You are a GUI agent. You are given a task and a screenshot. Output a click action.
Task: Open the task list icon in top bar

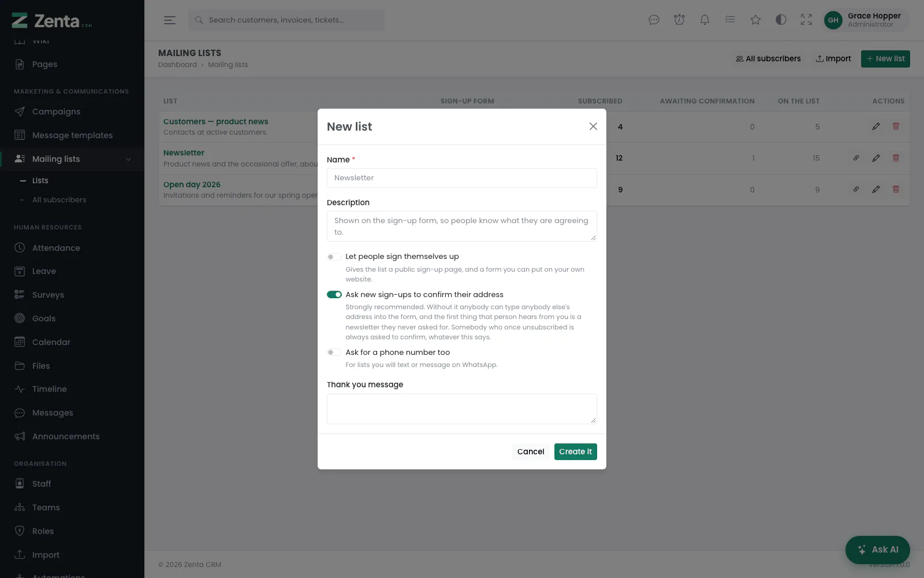point(730,20)
